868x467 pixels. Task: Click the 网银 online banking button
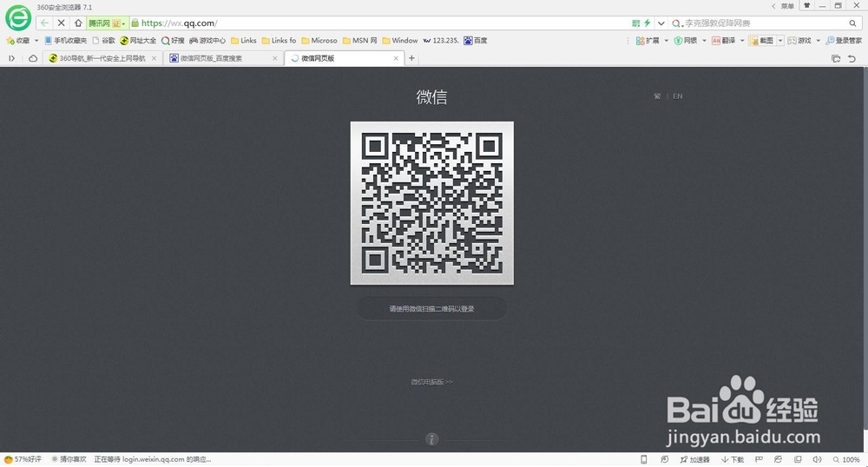(x=686, y=41)
